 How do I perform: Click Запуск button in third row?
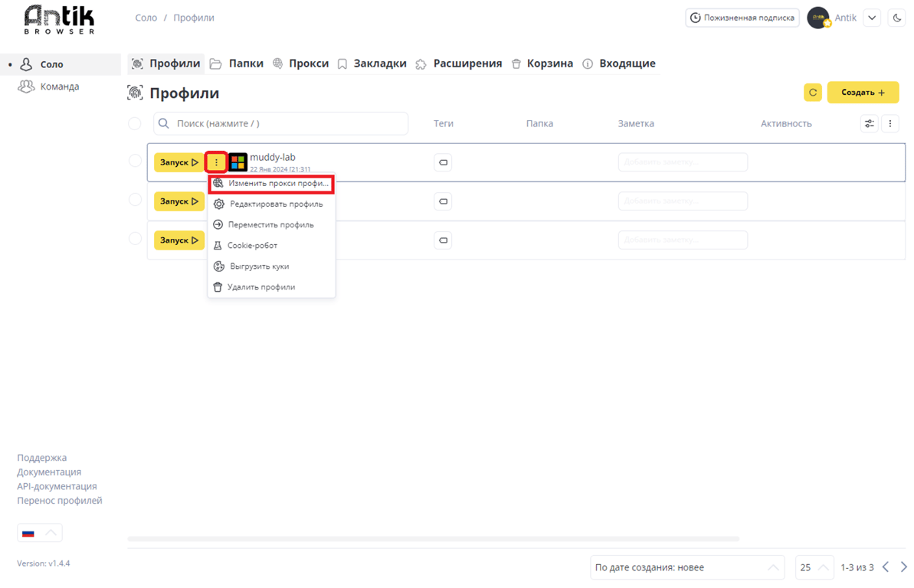tap(179, 240)
